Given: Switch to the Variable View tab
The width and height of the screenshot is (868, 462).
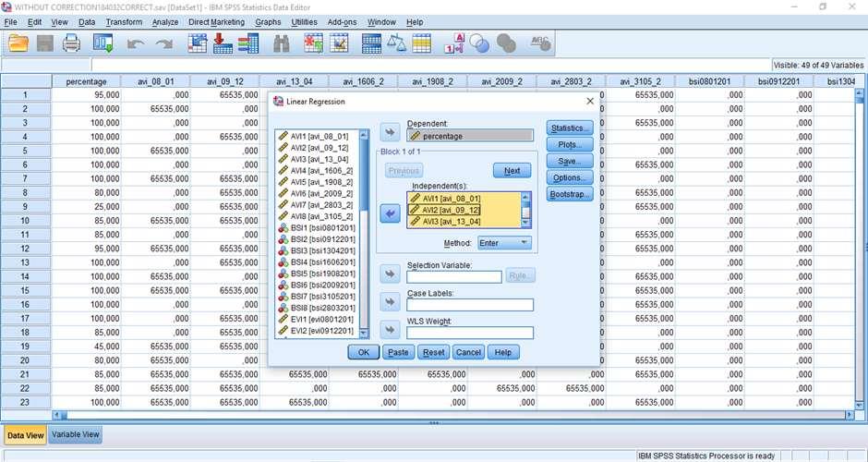Looking at the screenshot, I should [x=76, y=434].
